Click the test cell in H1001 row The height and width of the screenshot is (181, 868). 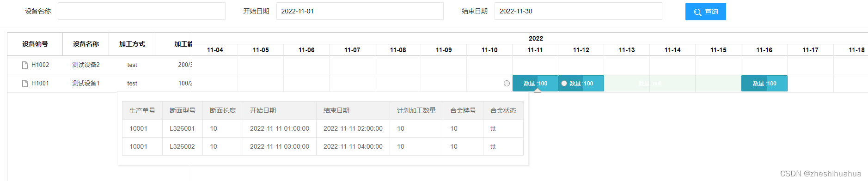coord(132,84)
